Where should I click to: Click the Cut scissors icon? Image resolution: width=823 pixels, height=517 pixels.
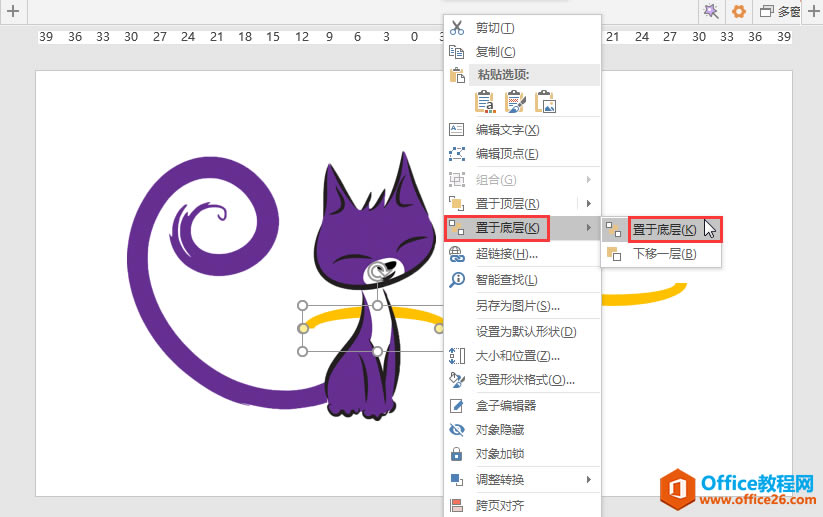pos(457,27)
